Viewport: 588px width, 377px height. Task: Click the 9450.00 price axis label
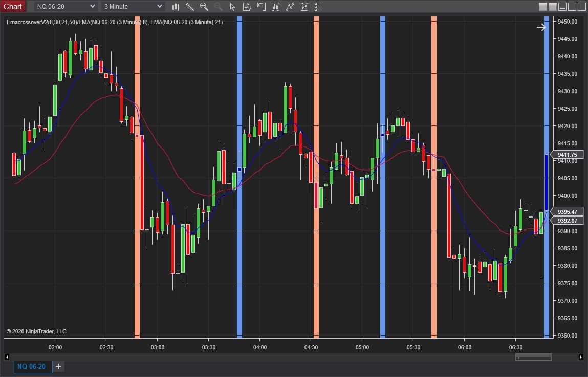568,22
